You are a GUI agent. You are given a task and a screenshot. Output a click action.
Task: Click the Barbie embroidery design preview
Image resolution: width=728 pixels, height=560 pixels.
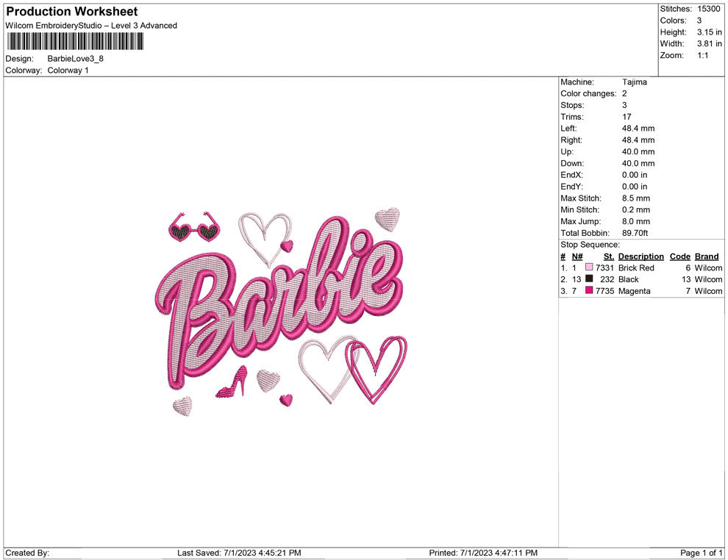click(x=280, y=312)
